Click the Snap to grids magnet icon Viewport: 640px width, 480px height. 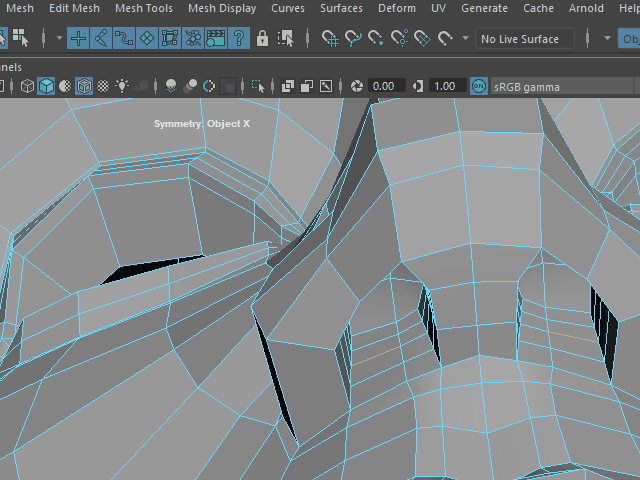coord(330,39)
